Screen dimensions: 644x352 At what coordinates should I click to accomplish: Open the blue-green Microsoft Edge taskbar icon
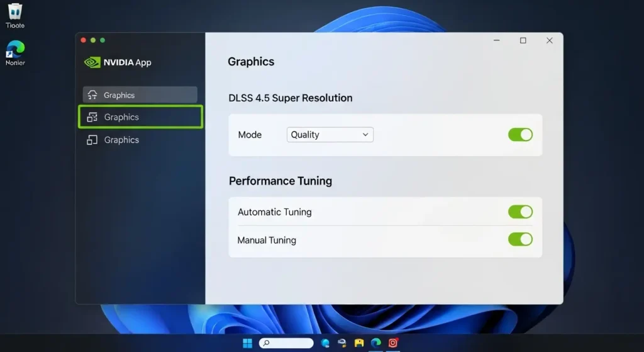click(376, 343)
